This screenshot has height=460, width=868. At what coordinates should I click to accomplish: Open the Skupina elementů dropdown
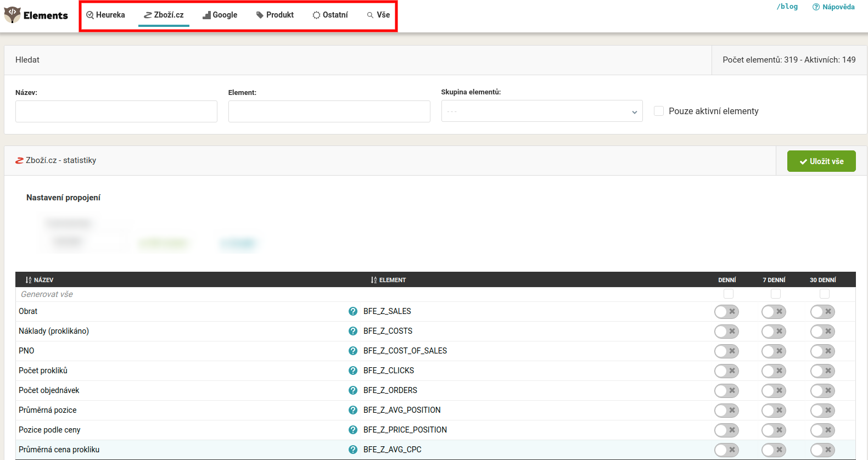tap(542, 111)
